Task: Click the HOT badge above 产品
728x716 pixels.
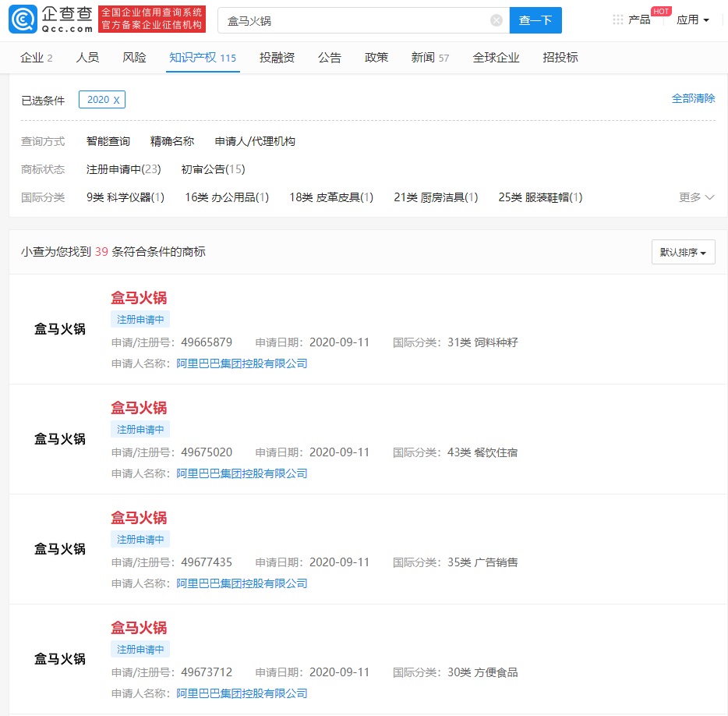Action: 660,10
